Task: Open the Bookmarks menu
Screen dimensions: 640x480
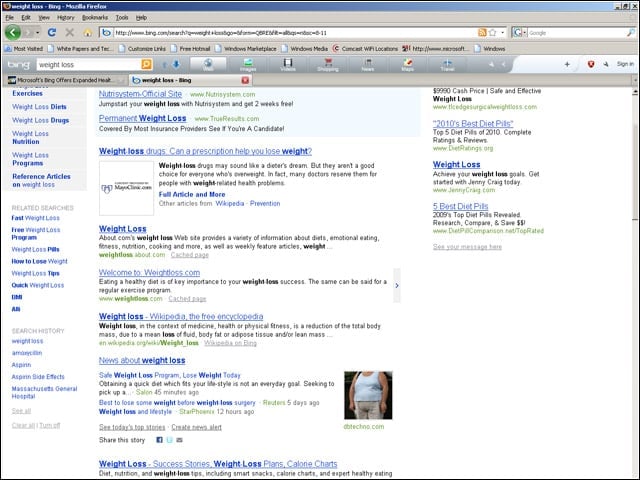Action: click(x=95, y=18)
